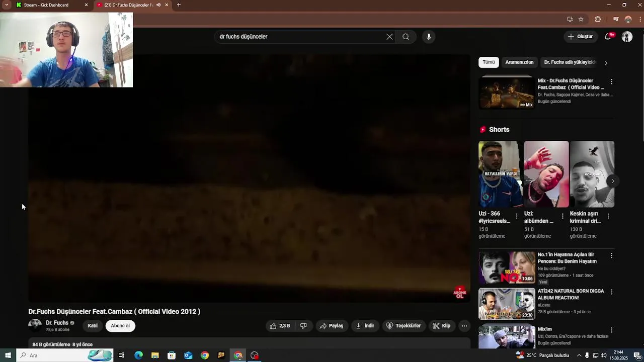
Task: Open Uzi: albümden short thumbnail
Action: pos(546,174)
